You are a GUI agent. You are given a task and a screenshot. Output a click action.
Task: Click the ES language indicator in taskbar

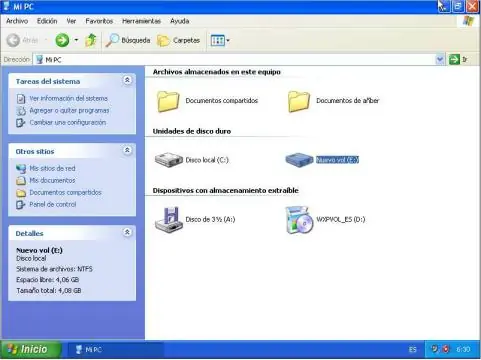pos(413,350)
